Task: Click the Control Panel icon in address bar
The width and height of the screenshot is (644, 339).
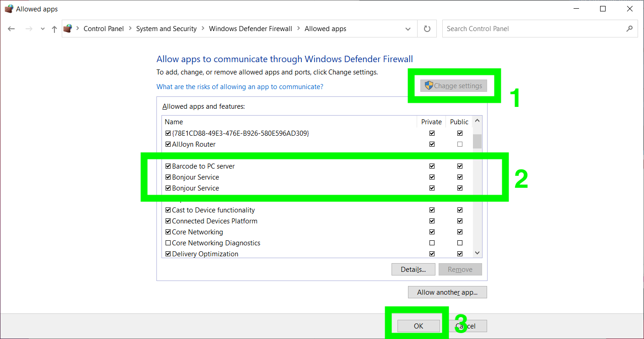Action: tap(68, 28)
